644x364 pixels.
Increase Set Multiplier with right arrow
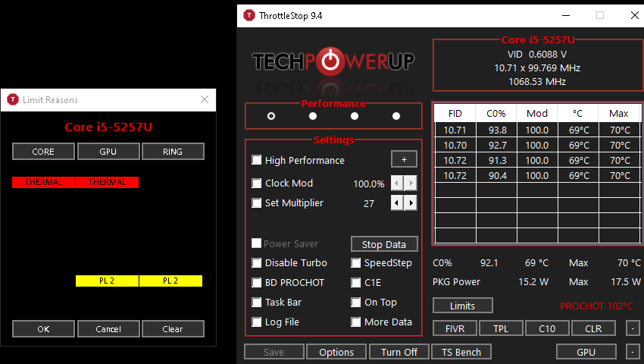411,202
